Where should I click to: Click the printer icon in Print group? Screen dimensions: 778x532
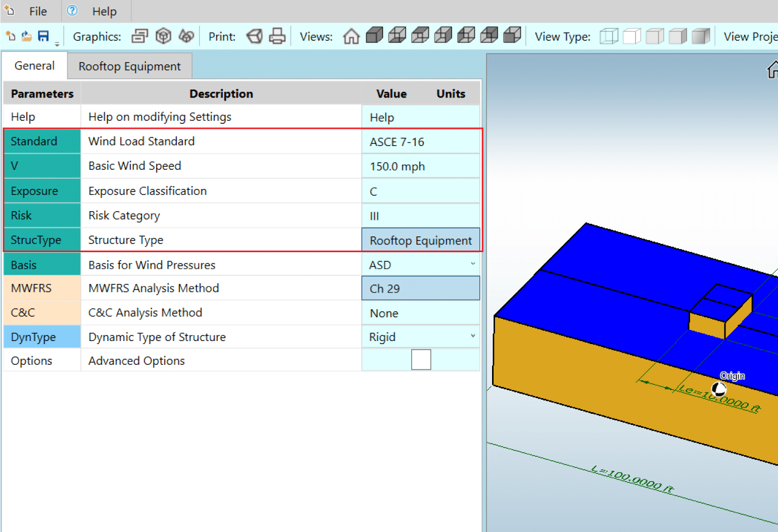pyautogui.click(x=277, y=36)
